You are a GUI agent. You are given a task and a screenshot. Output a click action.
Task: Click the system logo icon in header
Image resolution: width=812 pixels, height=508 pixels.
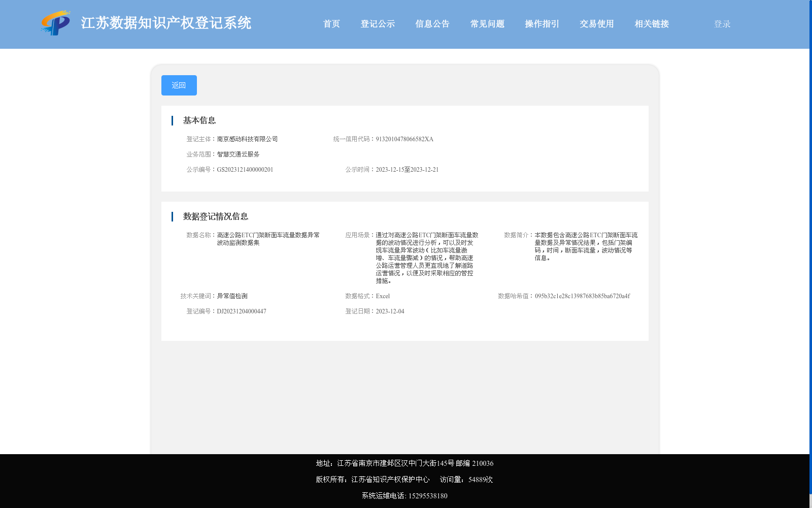(x=56, y=23)
